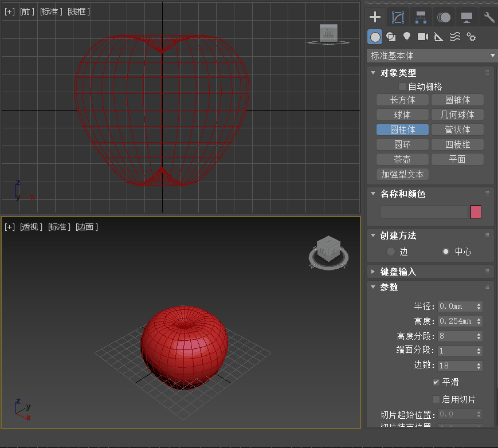Select the 边 creation method radio button

point(391,251)
